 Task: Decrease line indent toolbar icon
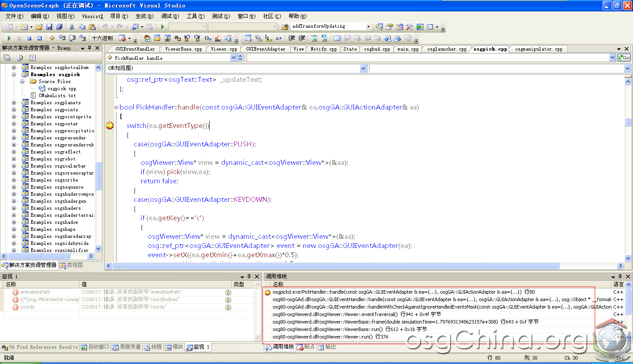(x=291, y=38)
